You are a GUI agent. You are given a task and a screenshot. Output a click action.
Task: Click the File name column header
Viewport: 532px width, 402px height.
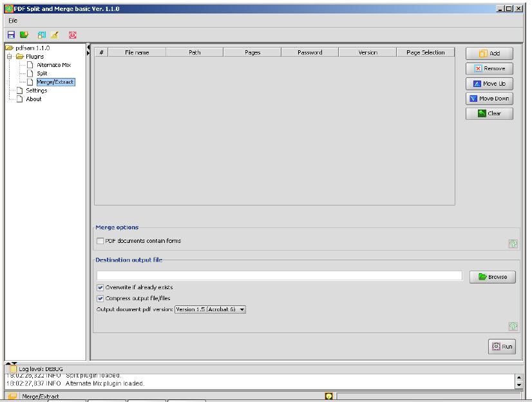(x=137, y=52)
